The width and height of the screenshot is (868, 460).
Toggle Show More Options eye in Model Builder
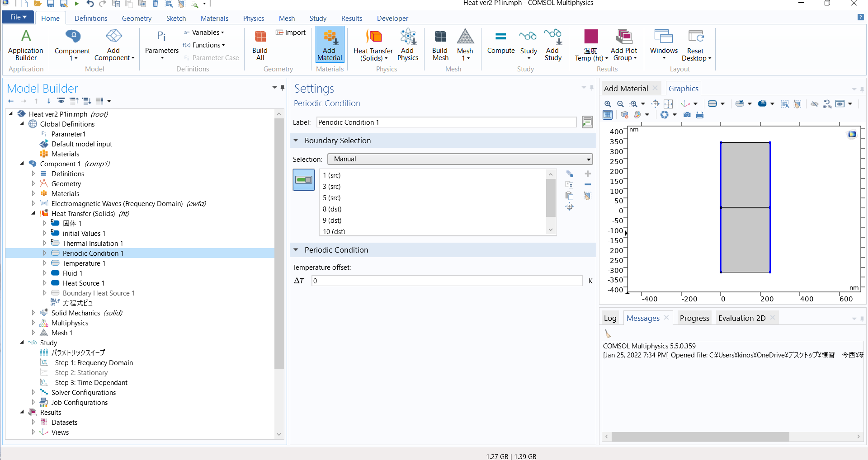pos(61,101)
